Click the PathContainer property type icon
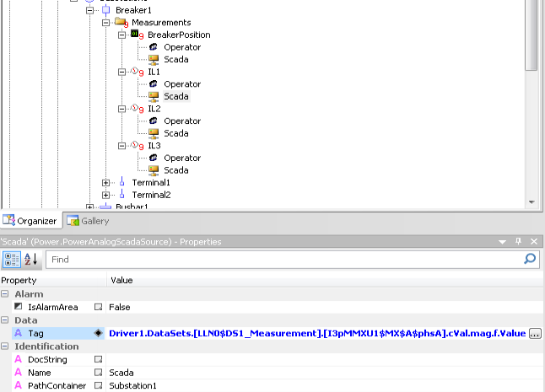 coord(19,385)
